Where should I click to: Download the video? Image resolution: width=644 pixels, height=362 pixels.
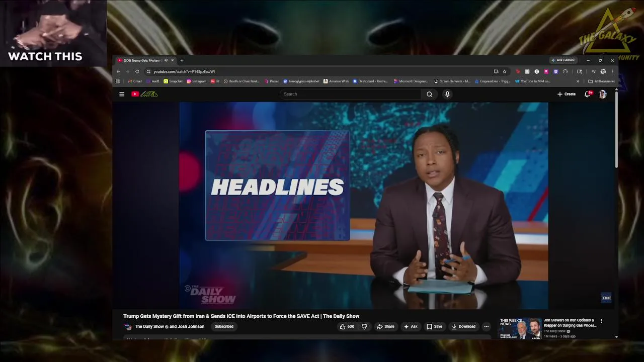point(463,326)
